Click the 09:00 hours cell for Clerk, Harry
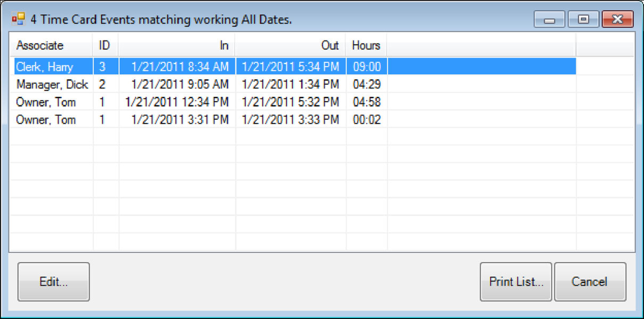 click(x=366, y=67)
